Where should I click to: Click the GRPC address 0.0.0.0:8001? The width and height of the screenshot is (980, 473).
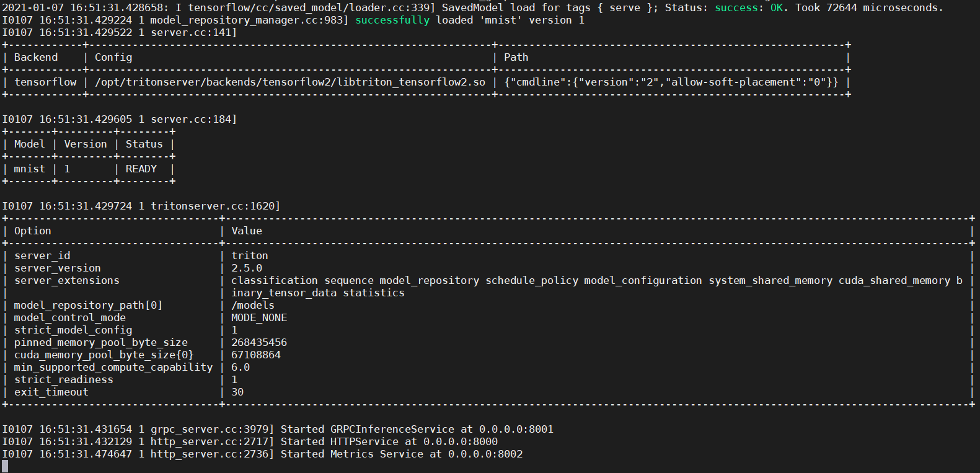pyautogui.click(x=516, y=429)
